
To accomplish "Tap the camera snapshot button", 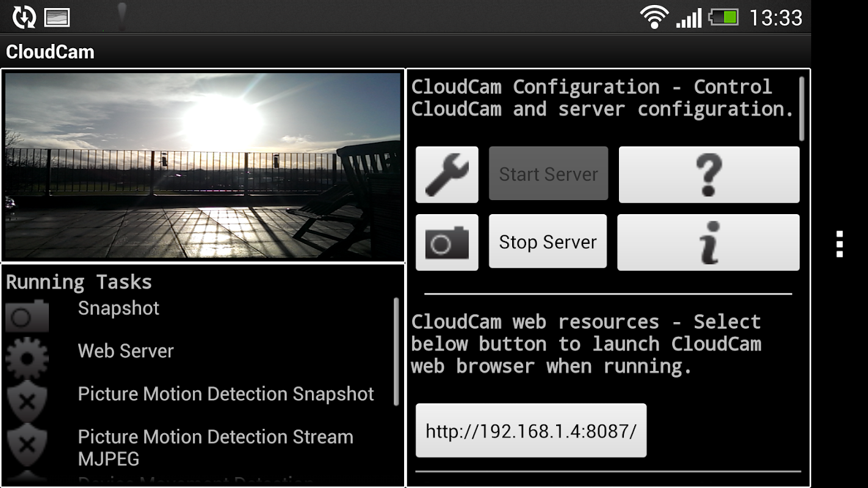I will [x=447, y=242].
